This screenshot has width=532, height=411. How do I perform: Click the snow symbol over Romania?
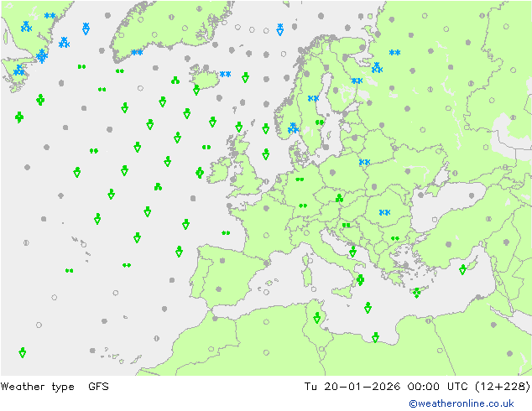tap(384, 212)
